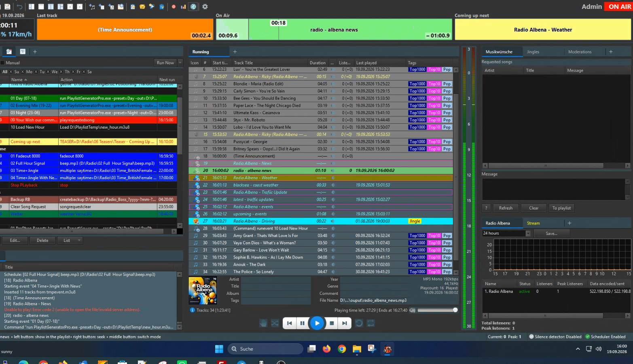Click the On Air track progress bar
The image size is (633, 364).
tap(334, 30)
